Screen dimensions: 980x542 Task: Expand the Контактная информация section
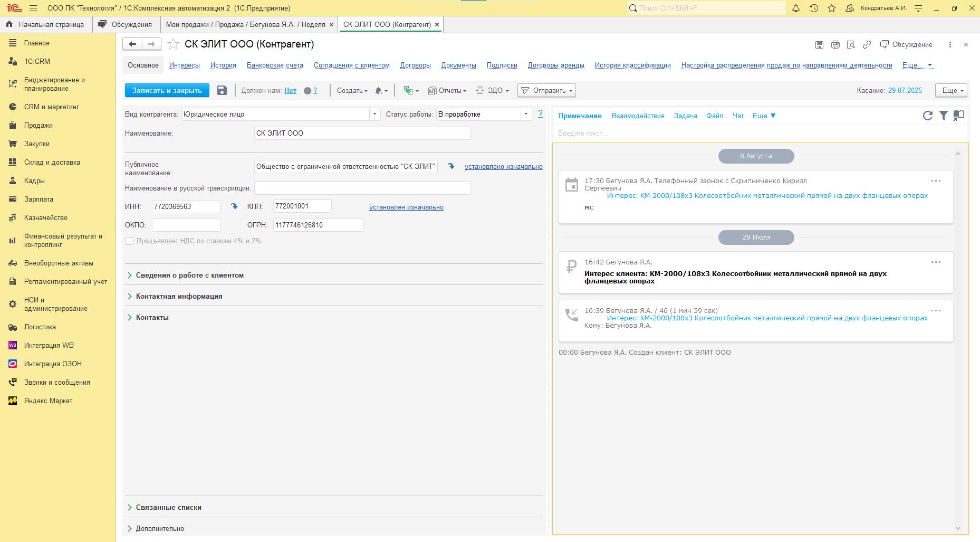[179, 297]
